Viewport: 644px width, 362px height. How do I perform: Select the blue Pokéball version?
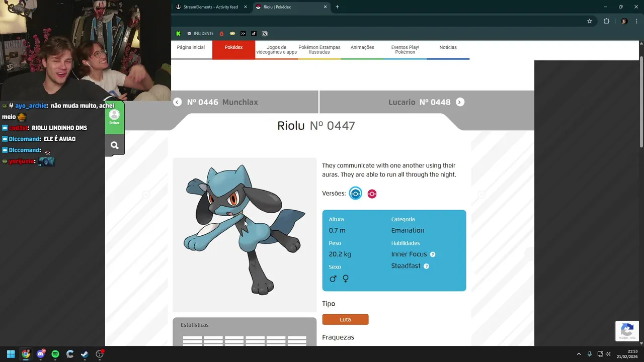[x=355, y=194]
